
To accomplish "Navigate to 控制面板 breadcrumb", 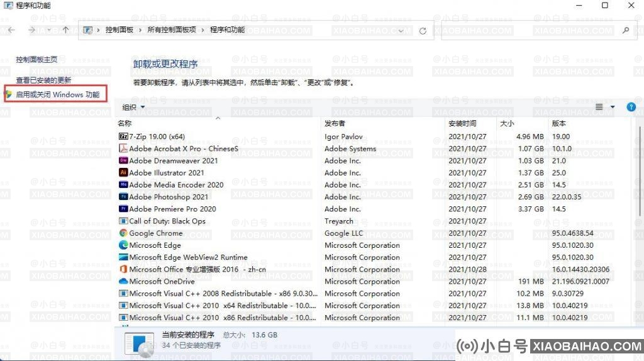I will click(x=119, y=30).
